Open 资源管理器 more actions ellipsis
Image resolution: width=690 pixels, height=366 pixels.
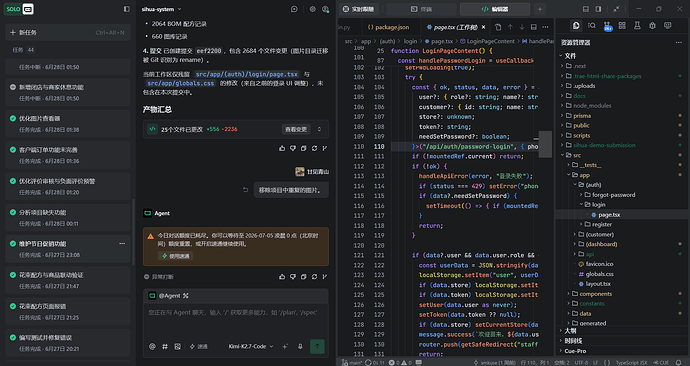coord(679,43)
